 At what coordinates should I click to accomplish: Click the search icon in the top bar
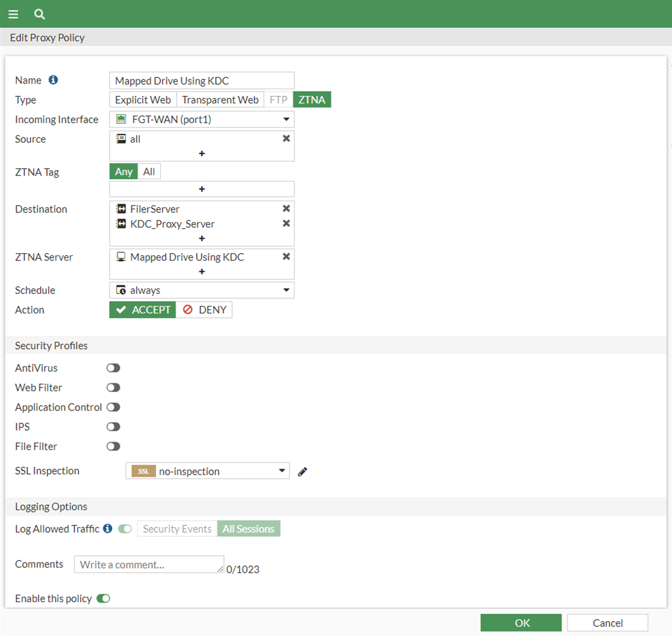click(x=39, y=13)
